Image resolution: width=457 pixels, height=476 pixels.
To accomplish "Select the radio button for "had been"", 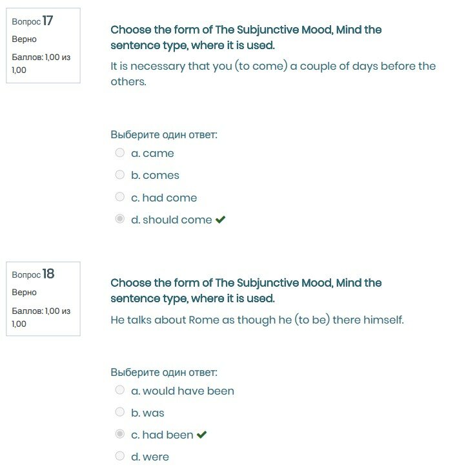I will point(120,435).
